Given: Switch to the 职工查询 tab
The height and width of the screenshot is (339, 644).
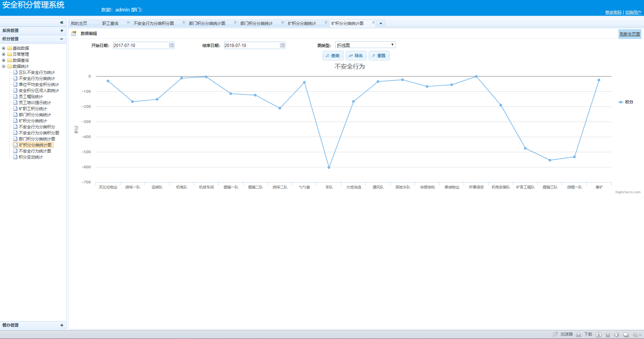Looking at the screenshot, I should pyautogui.click(x=110, y=24).
